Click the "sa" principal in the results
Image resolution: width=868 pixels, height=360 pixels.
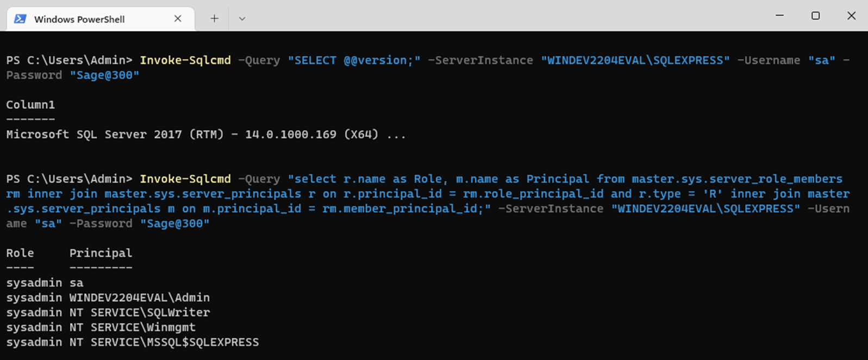(77, 283)
